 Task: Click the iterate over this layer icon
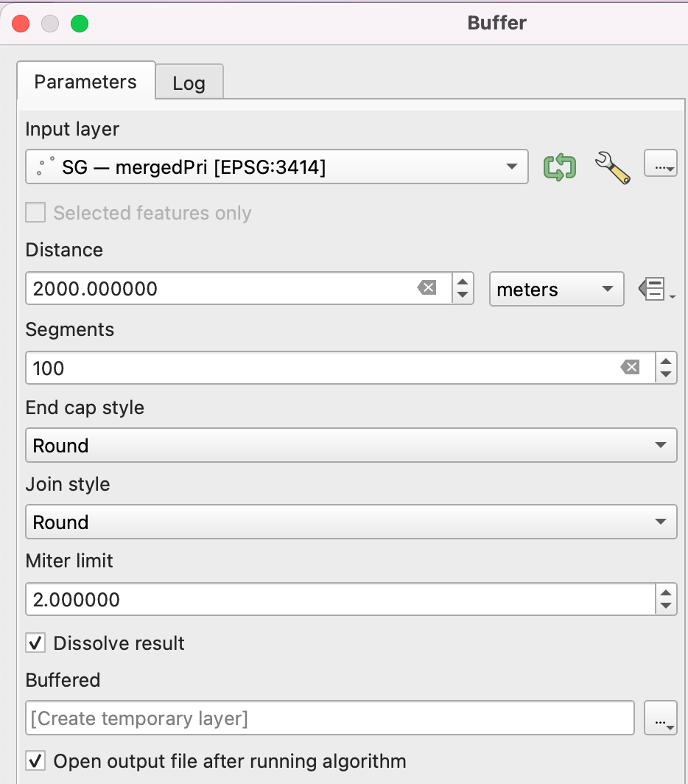559,167
